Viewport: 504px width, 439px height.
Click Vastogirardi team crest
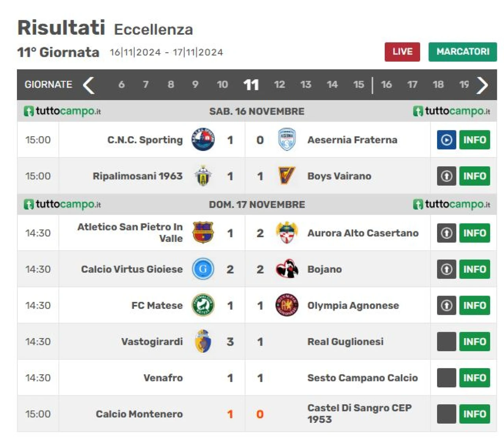click(203, 341)
